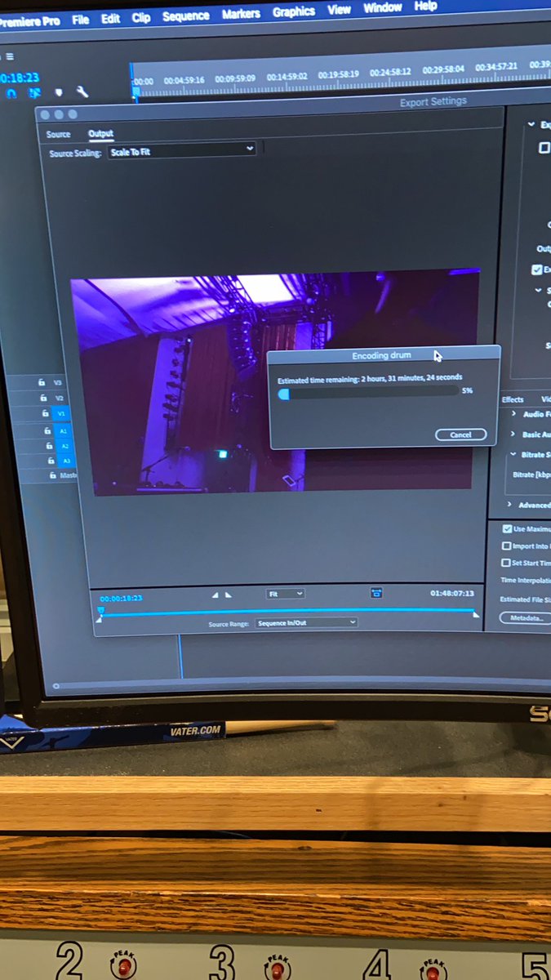The height and width of the screenshot is (980, 551).
Task: Click the 00:04:59:16 mark on timeline ruler
Action: 184,80
